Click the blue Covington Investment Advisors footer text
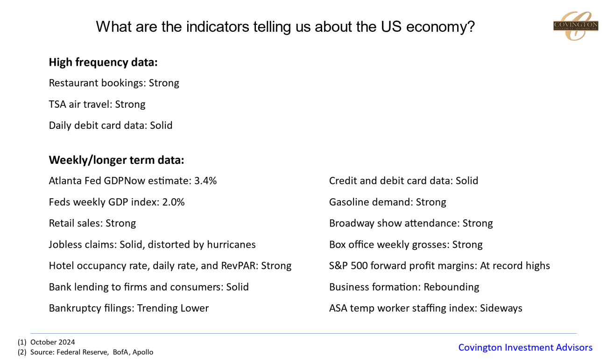Screen dimensions: 607x364 coord(525,348)
